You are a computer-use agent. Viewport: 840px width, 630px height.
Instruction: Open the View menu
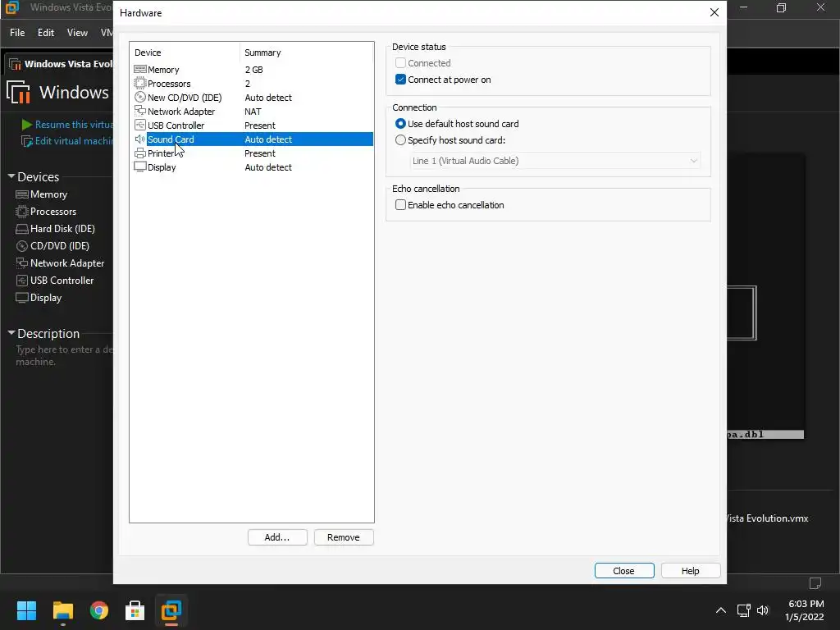click(77, 33)
